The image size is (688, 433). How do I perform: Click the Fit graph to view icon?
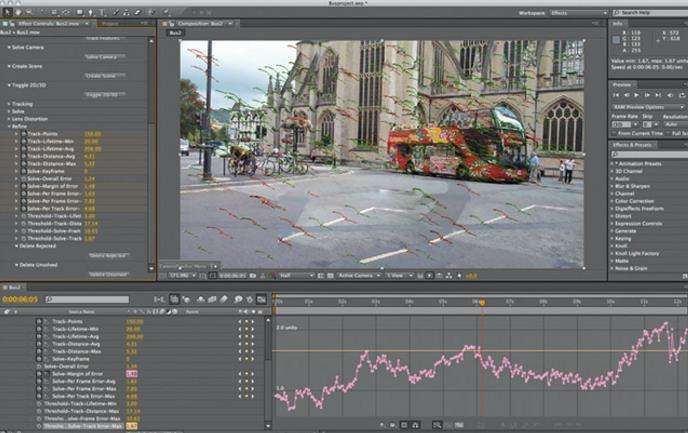coord(459,425)
